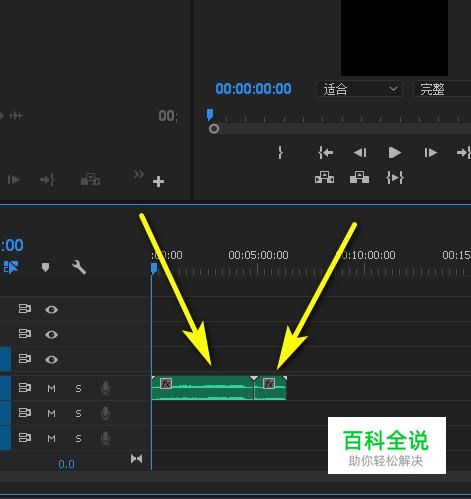471x499 pixels.
Task: Enable voice-over record on the first audio track
Action: click(x=105, y=388)
